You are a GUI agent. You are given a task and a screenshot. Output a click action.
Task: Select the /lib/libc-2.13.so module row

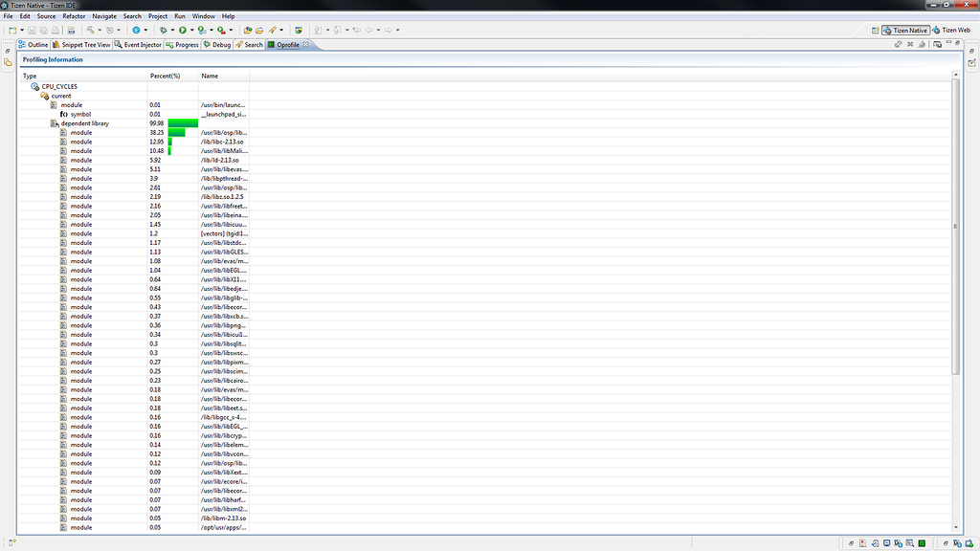[x=134, y=142]
